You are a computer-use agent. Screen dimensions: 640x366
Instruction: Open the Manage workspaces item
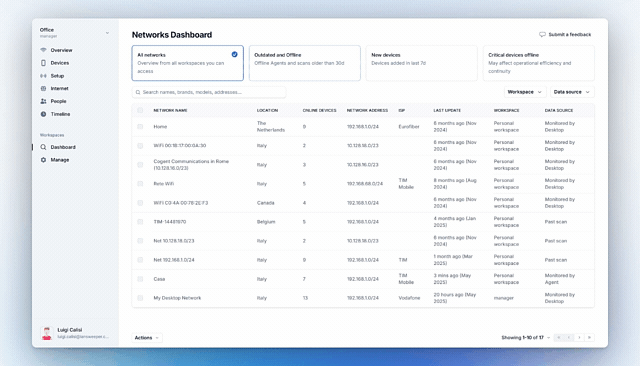click(x=60, y=160)
